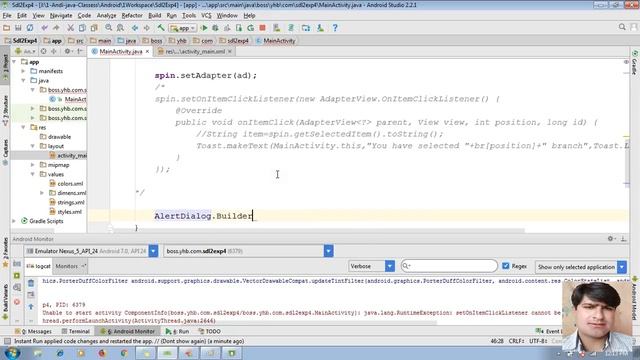Image resolution: width=640 pixels, height=360 pixels.
Task: Click the Save All toolbar icon
Action: point(18,28)
